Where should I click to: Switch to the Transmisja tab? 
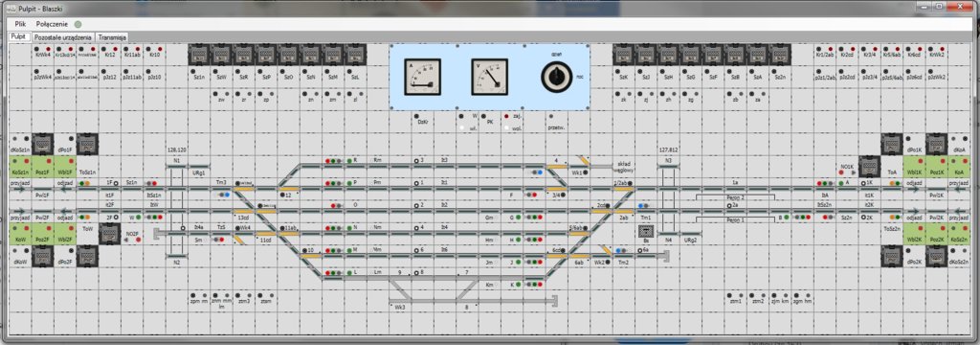(113, 37)
